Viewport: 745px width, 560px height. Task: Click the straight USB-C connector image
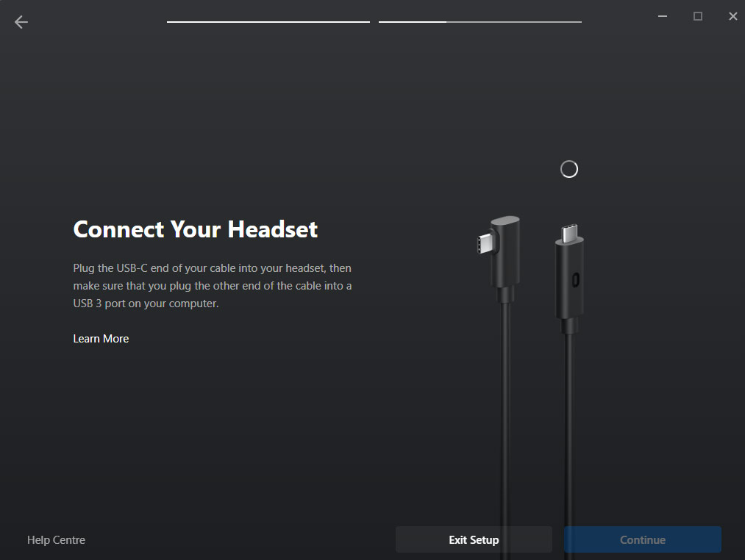coord(569,279)
